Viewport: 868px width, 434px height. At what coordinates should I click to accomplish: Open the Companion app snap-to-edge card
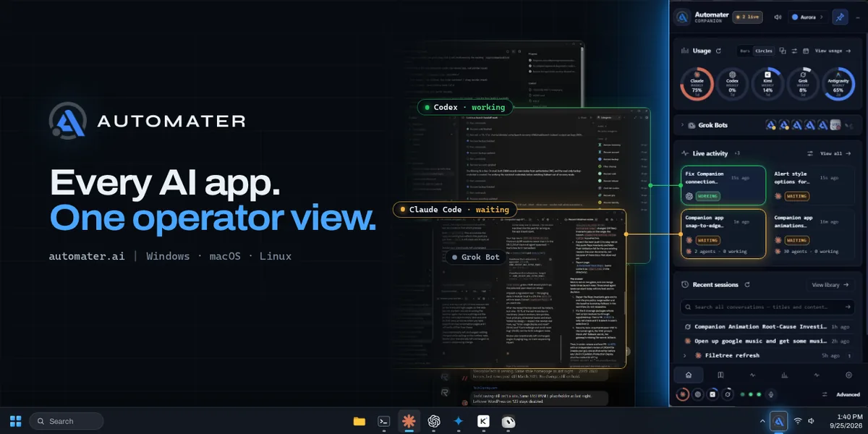pos(723,234)
